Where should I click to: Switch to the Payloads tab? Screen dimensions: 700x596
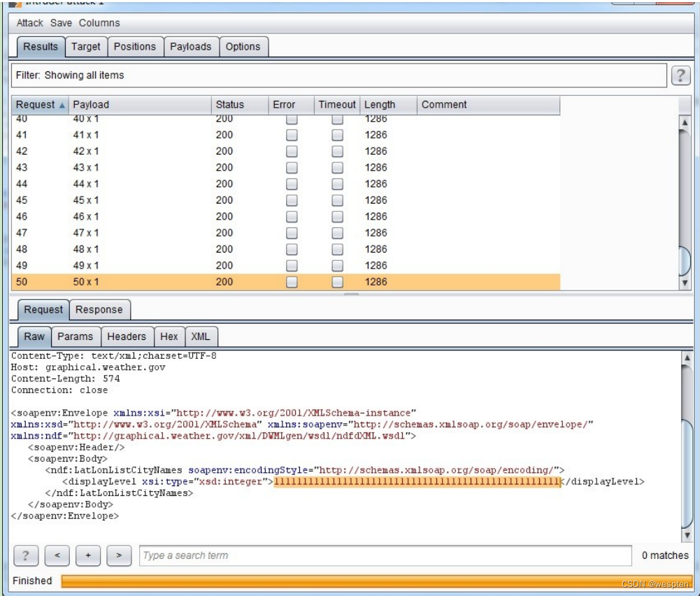tap(191, 47)
